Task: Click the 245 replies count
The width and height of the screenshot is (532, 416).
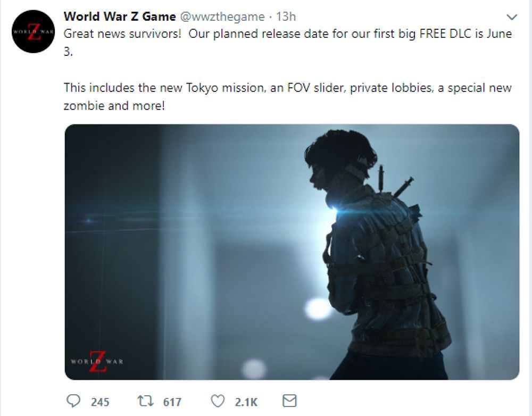Action: click(100, 402)
